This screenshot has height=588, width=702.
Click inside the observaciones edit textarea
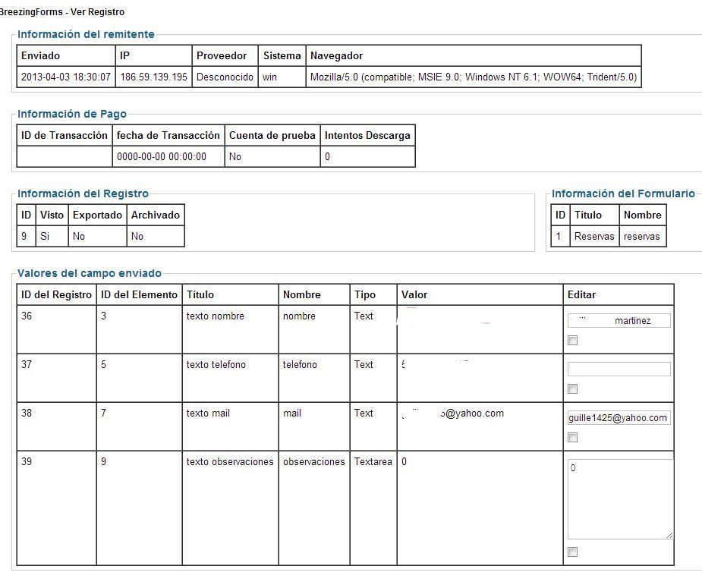620,499
